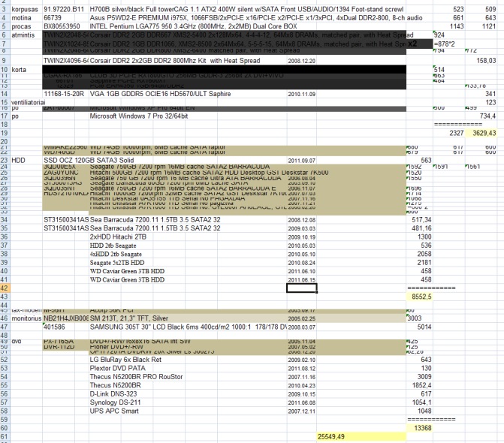Click the 'Plextor DVD PATA' cell
This screenshot has width=504, height=443.
coord(117,368)
